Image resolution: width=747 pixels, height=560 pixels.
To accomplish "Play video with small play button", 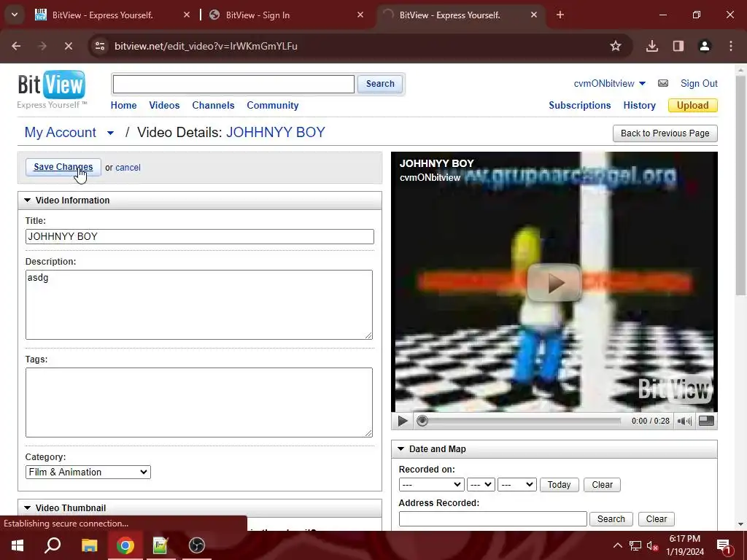I will [x=403, y=421].
